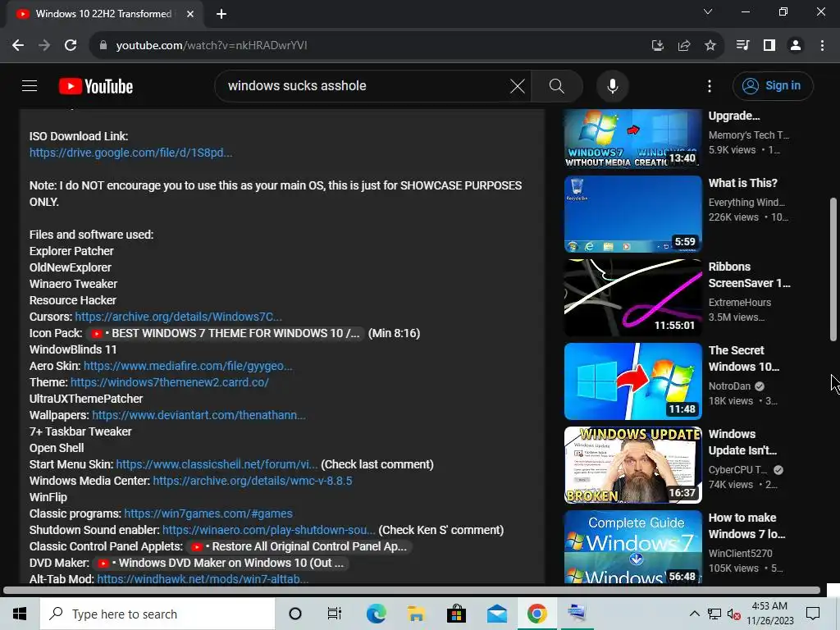Open BEST WINDOWS 7 THEME video link

point(225,333)
